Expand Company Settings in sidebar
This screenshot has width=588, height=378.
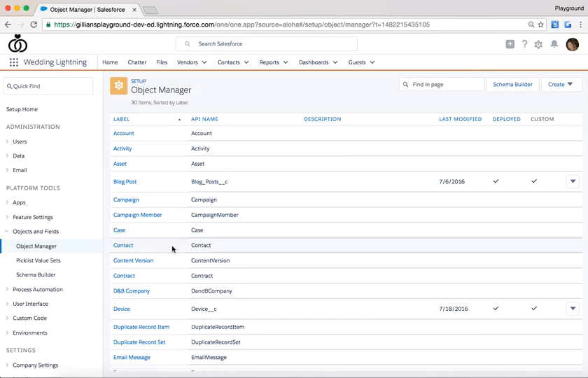(x=7, y=365)
